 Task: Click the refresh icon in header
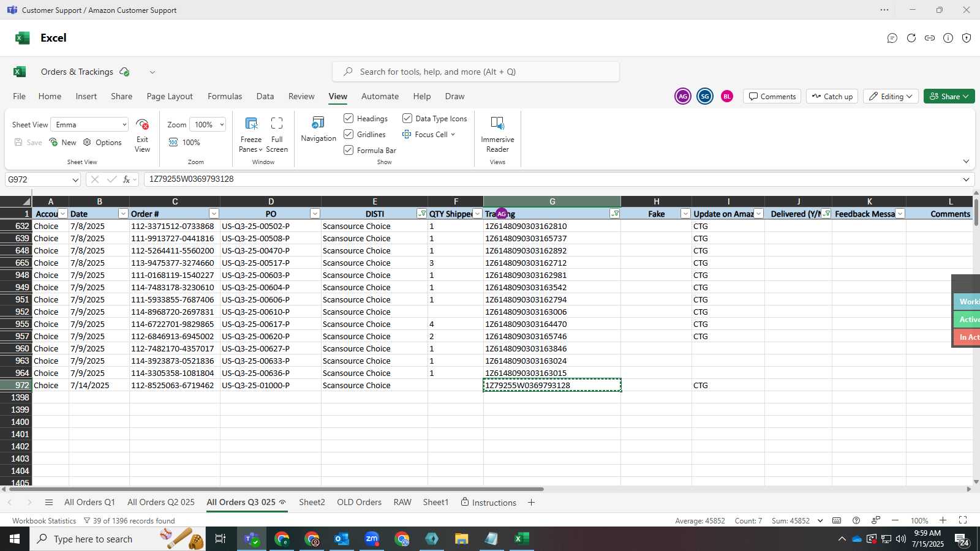(x=911, y=38)
